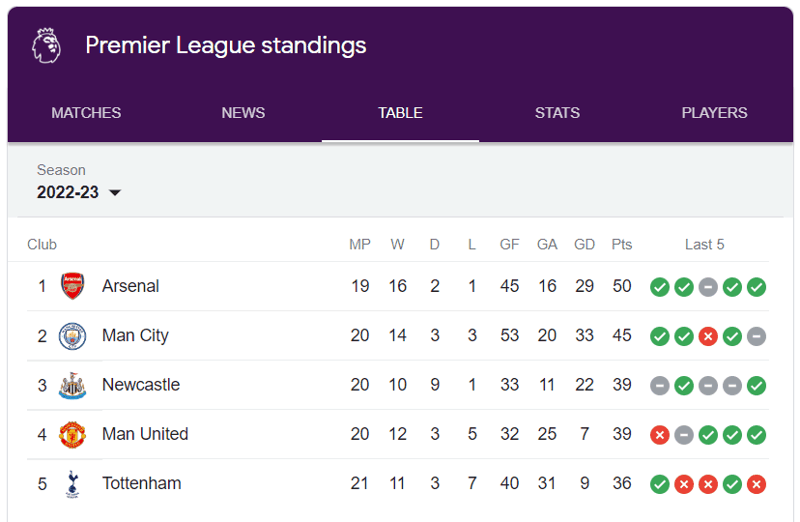
Task: Click the Premier League lion logo
Action: (x=46, y=45)
